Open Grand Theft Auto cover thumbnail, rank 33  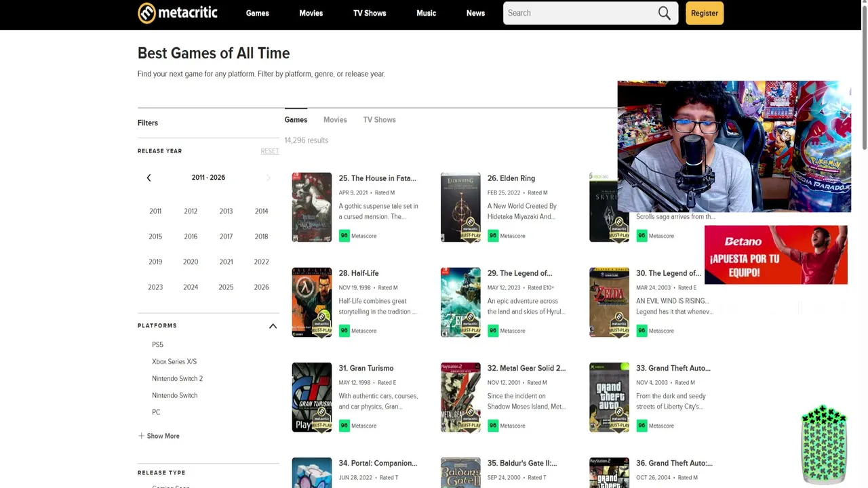(609, 397)
